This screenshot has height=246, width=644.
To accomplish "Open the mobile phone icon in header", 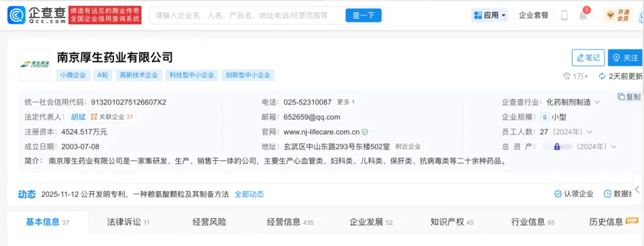I will click(564, 15).
